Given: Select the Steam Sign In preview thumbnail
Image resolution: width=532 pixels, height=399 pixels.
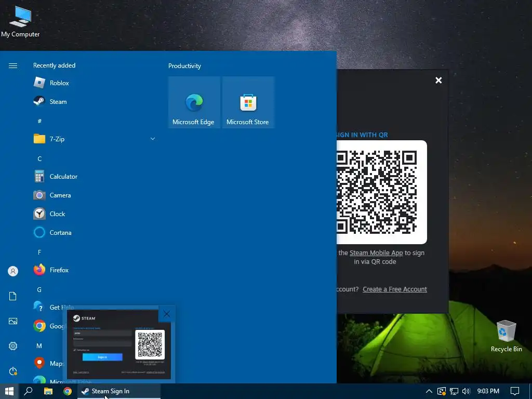Looking at the screenshot, I should point(119,344).
